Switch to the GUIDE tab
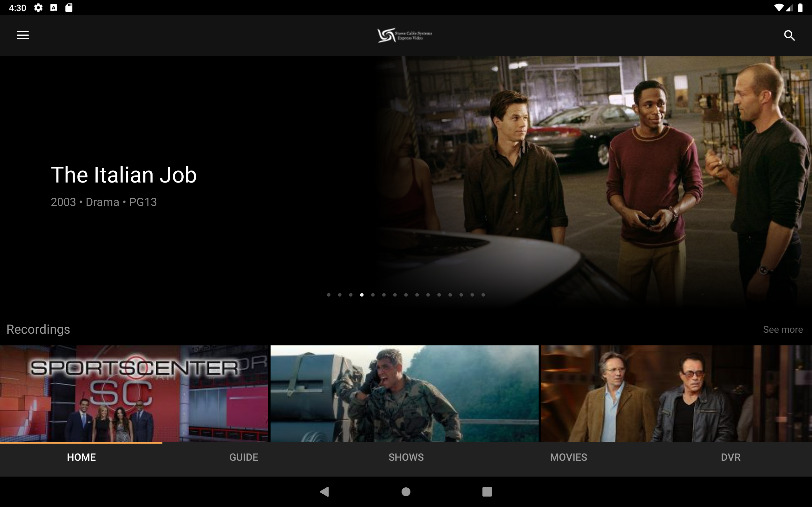Image resolution: width=812 pixels, height=507 pixels. click(243, 457)
